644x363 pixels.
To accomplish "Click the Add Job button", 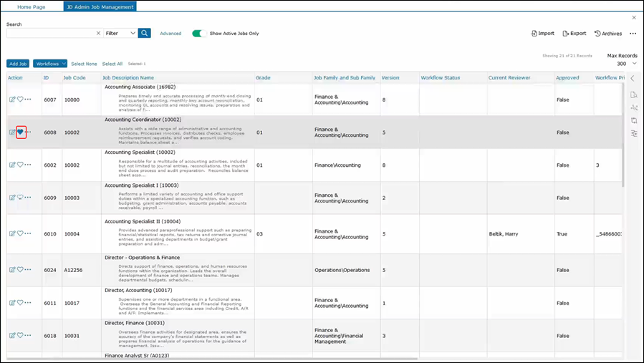I will point(18,64).
